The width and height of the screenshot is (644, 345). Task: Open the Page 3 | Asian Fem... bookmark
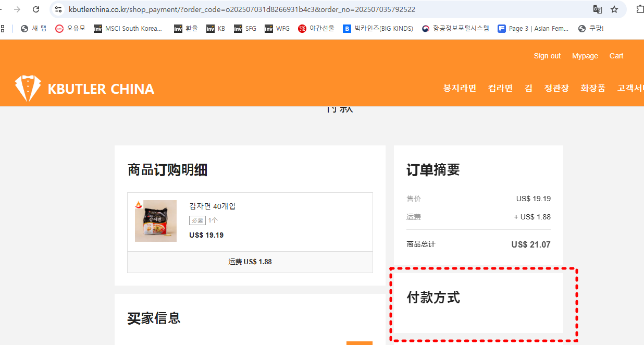(x=534, y=29)
